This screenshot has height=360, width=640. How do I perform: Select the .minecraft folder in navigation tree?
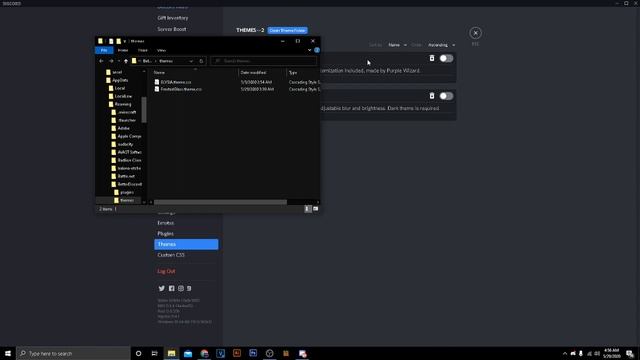tap(124, 112)
